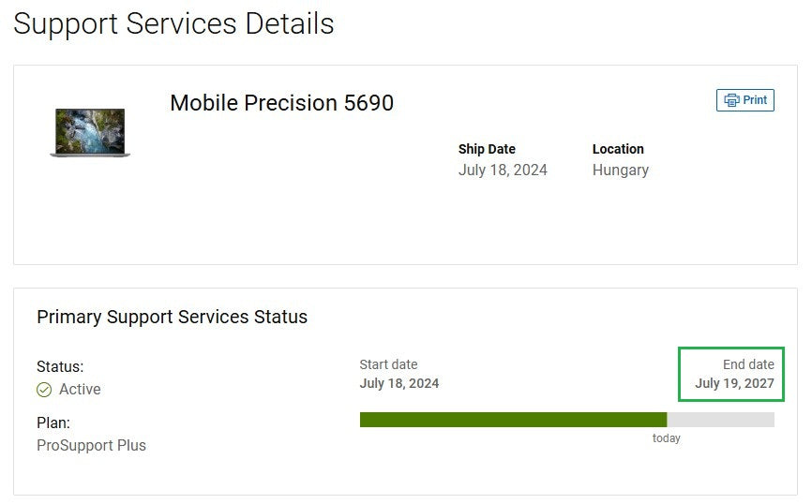Image resolution: width=812 pixels, height=504 pixels.
Task: Click the Support Services Details heading
Action: [173, 23]
